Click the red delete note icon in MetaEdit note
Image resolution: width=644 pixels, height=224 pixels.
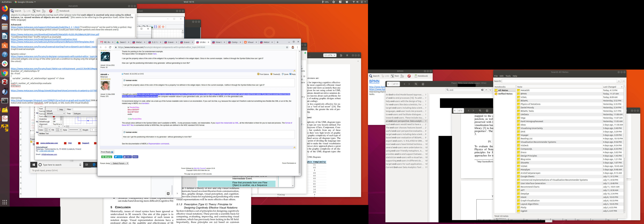51,11
